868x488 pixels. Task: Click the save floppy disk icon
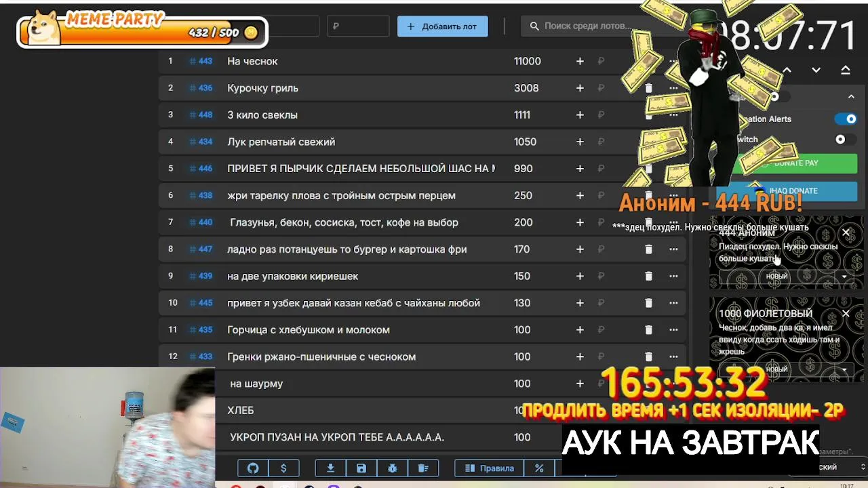point(361,468)
